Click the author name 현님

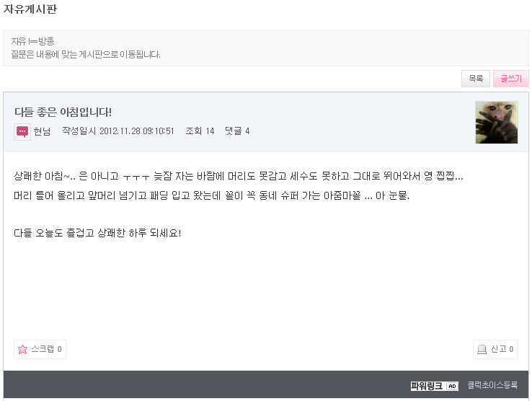[x=42, y=131]
